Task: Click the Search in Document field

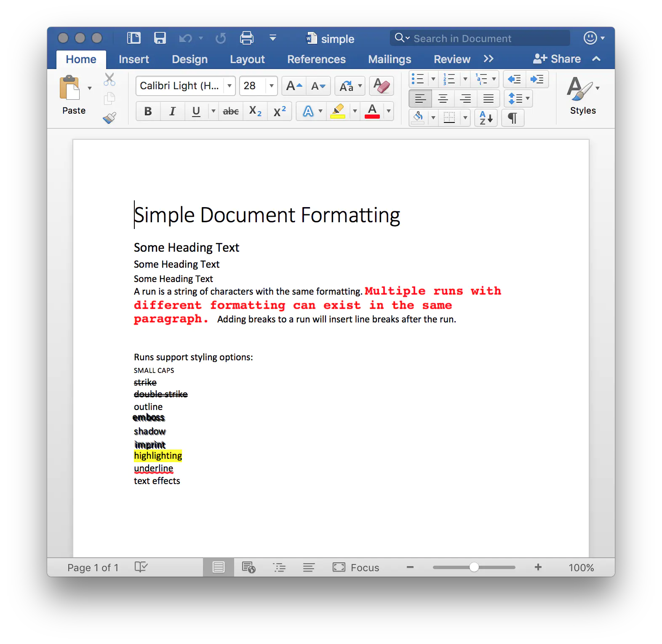Action: [x=480, y=38]
